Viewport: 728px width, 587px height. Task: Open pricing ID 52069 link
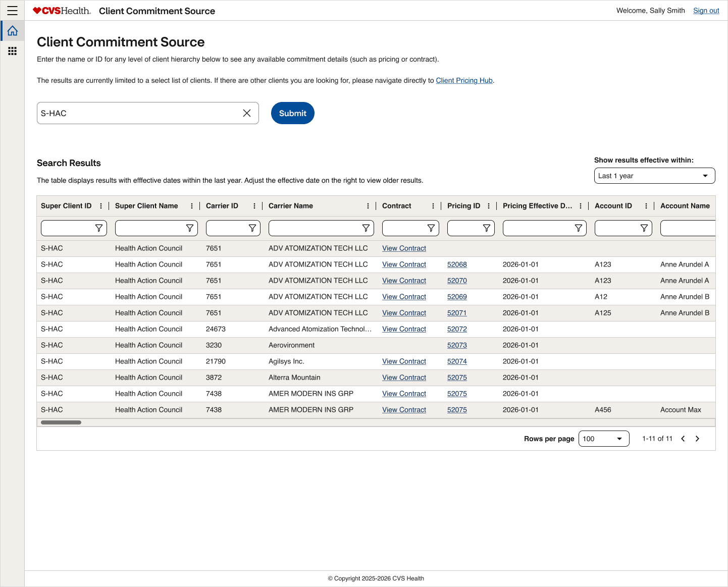pyautogui.click(x=457, y=297)
